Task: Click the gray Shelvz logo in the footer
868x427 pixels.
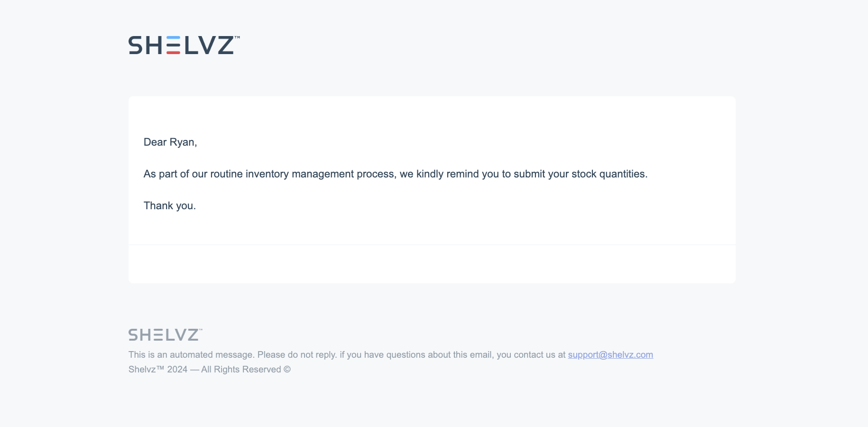Action: [165, 334]
